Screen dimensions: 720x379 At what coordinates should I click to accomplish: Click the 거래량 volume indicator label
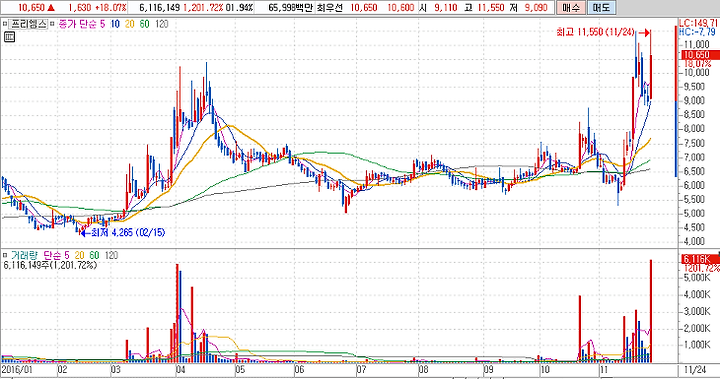[24, 255]
